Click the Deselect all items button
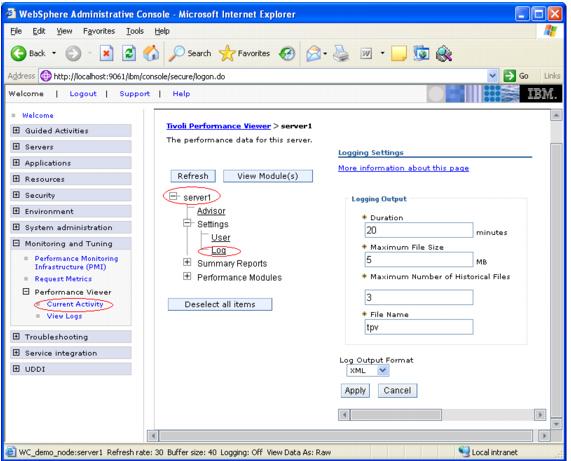This screenshot has height=461, width=571. pos(220,304)
